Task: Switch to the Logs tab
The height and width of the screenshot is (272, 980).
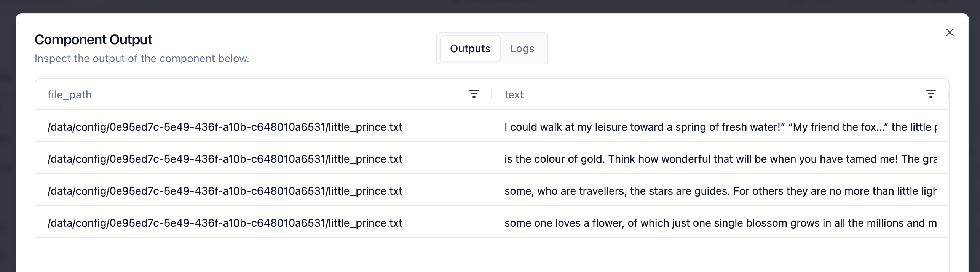Action: point(522,49)
